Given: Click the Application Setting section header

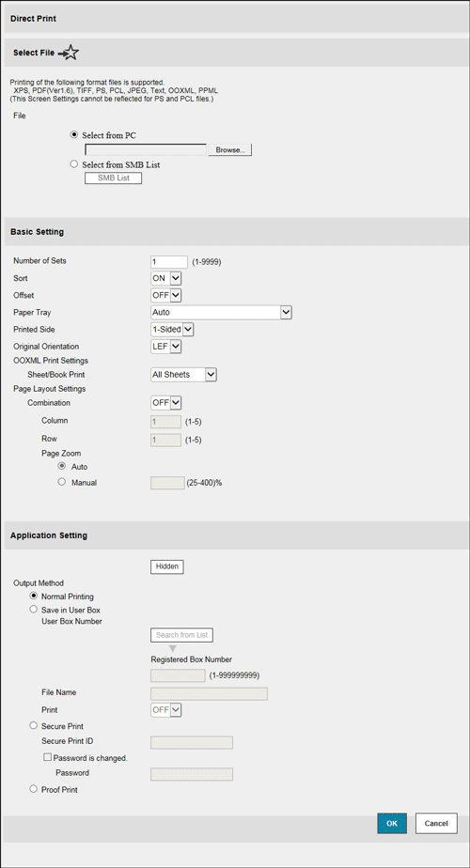Looking at the screenshot, I should point(235,535).
